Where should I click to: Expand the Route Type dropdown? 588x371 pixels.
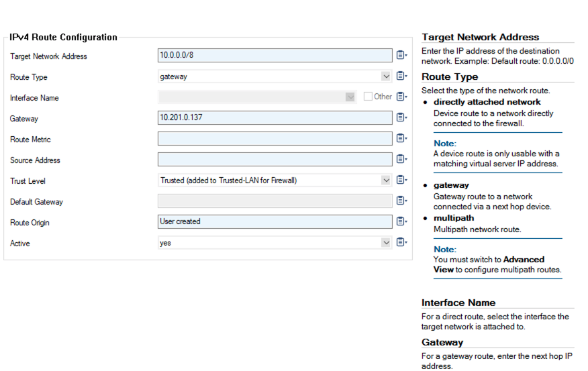coord(386,76)
